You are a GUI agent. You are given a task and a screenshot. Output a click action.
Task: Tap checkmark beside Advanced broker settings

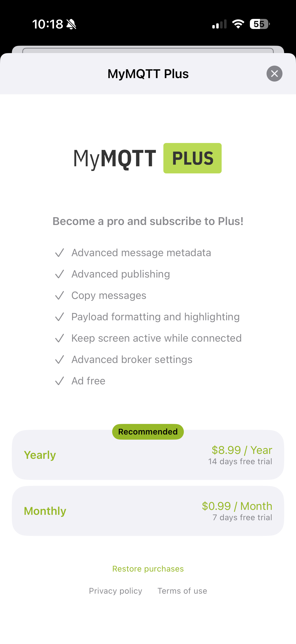pos(59,360)
